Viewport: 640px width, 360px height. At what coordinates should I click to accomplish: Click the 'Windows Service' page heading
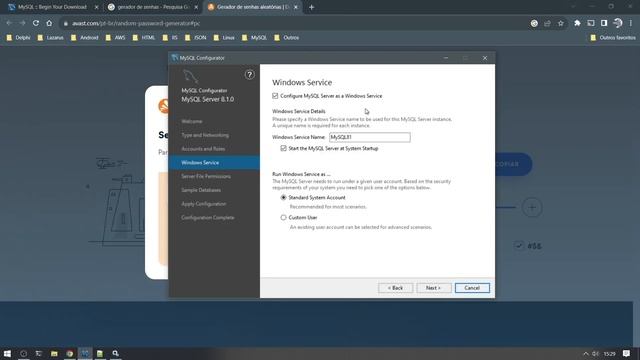click(302, 82)
